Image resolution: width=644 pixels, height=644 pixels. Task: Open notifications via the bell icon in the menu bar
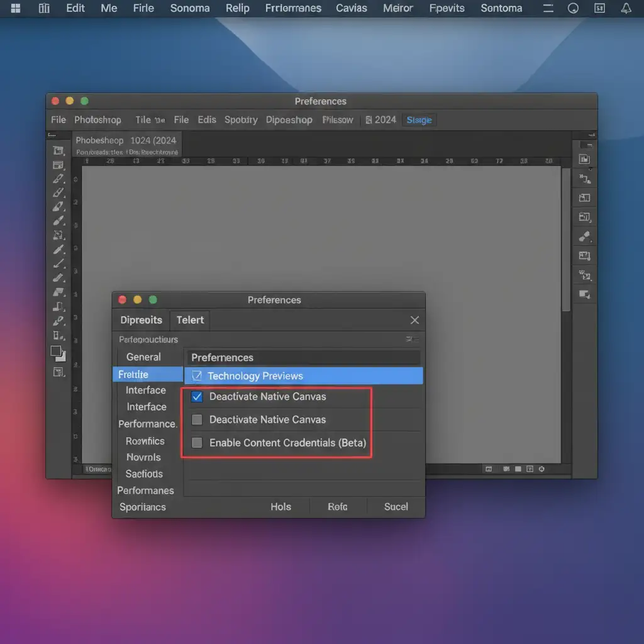(x=626, y=8)
